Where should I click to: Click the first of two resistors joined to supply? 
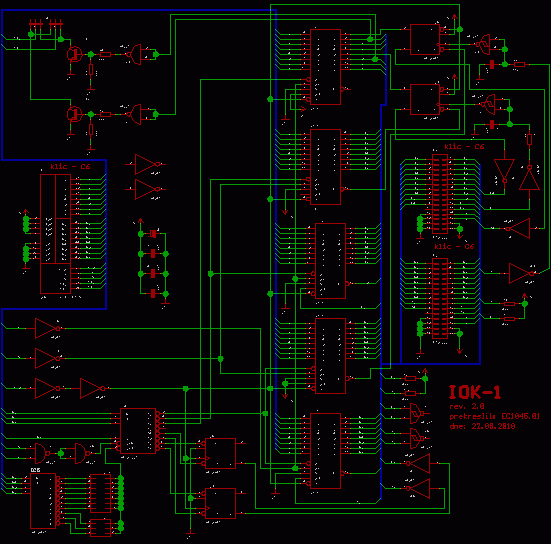(x=410, y=378)
